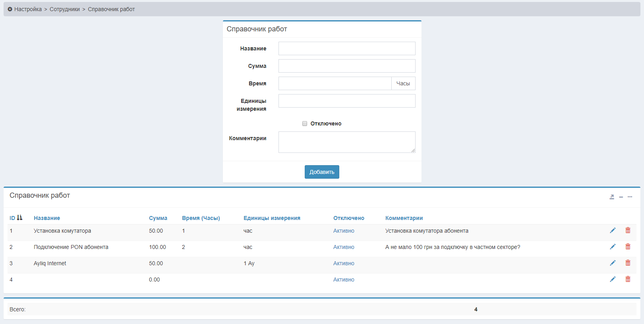Delete the Установка комутатора row
This screenshot has width=644, height=324.
[x=628, y=231]
